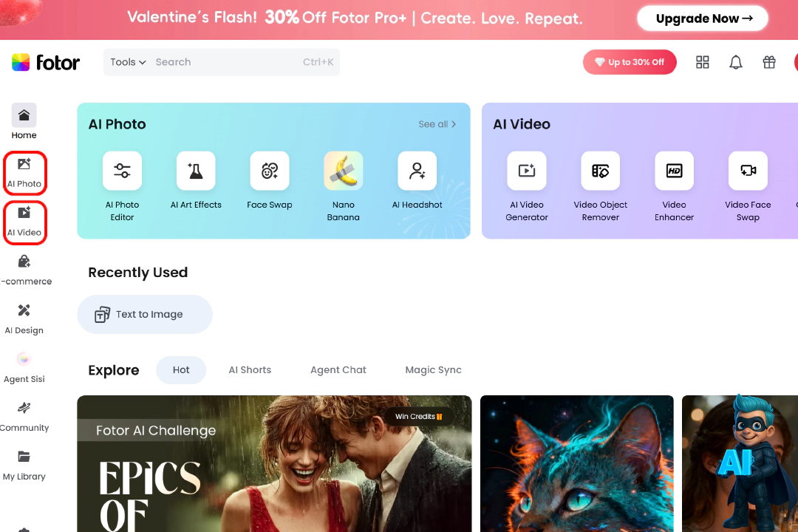798x532 pixels.
Task: Select the Agent Chat tab
Action: pyautogui.click(x=338, y=370)
